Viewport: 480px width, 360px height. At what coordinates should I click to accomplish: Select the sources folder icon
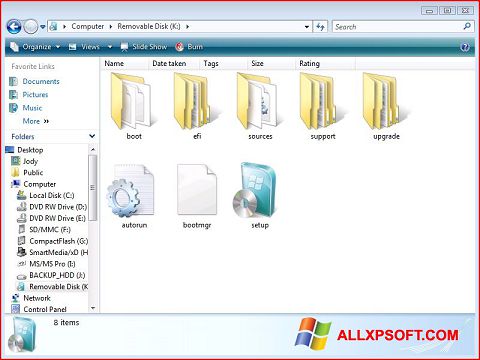[257, 101]
